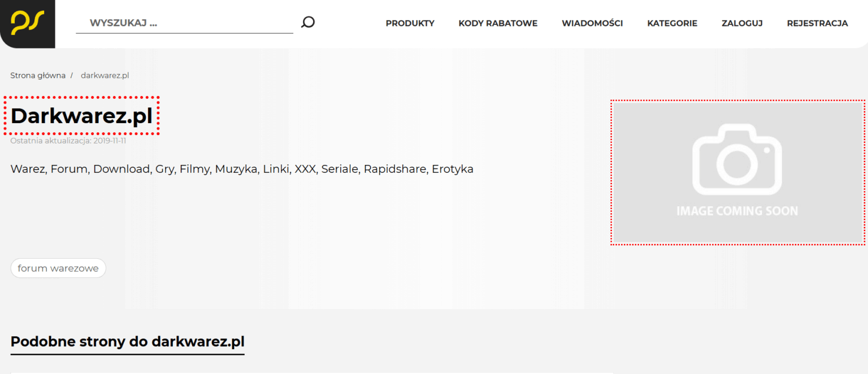Click the darkwarez.pl breadcrumb item

click(105, 75)
